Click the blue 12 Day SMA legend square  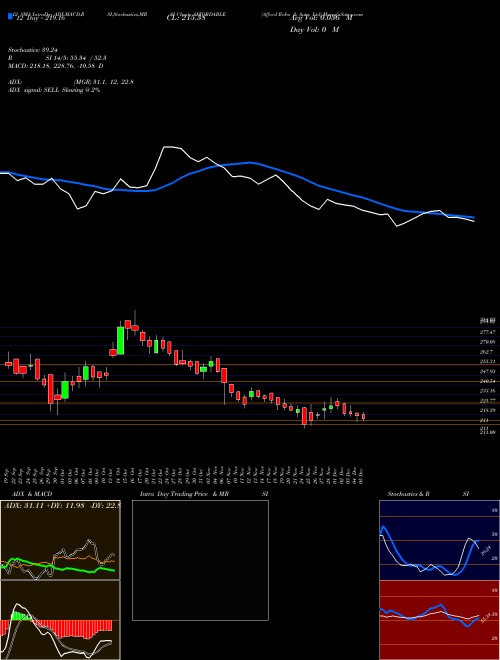pos(10,17)
